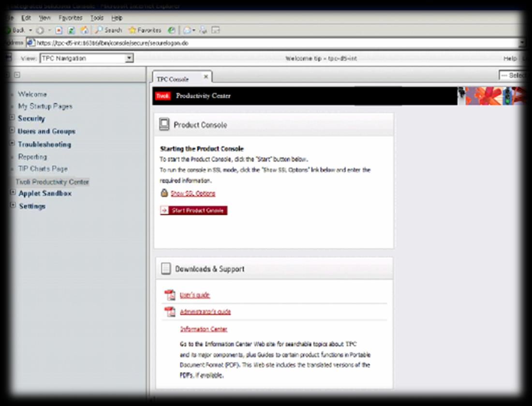Click the browser Stop icon

(x=59, y=30)
